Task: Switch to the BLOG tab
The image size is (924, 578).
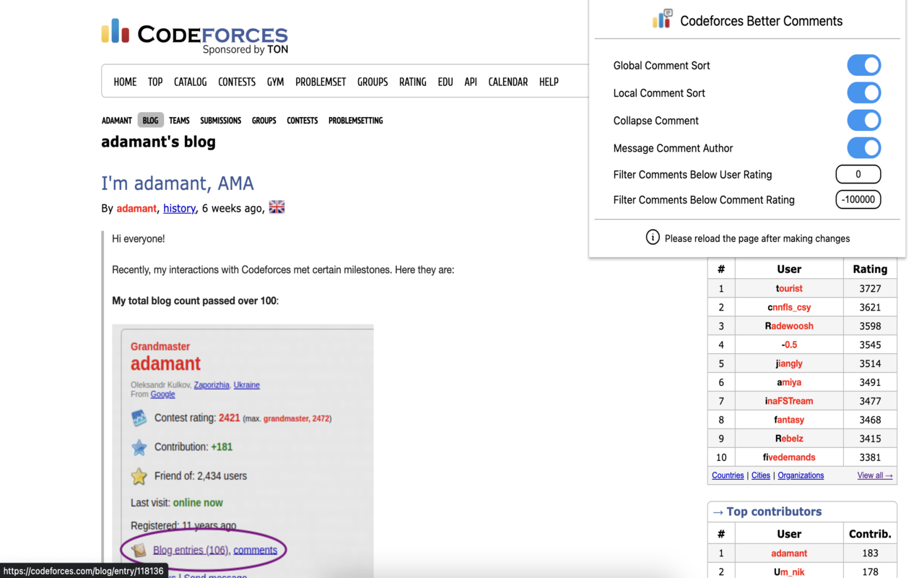Action: click(150, 120)
